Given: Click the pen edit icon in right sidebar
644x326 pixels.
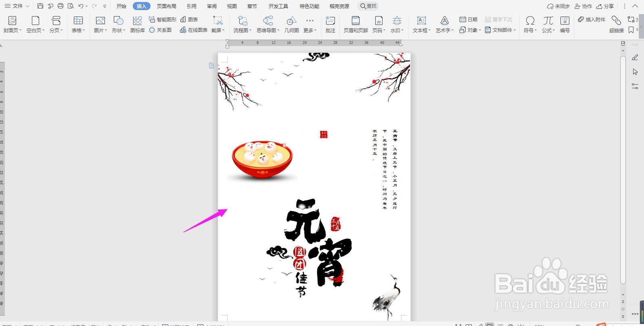Looking at the screenshot, I should (635, 58).
